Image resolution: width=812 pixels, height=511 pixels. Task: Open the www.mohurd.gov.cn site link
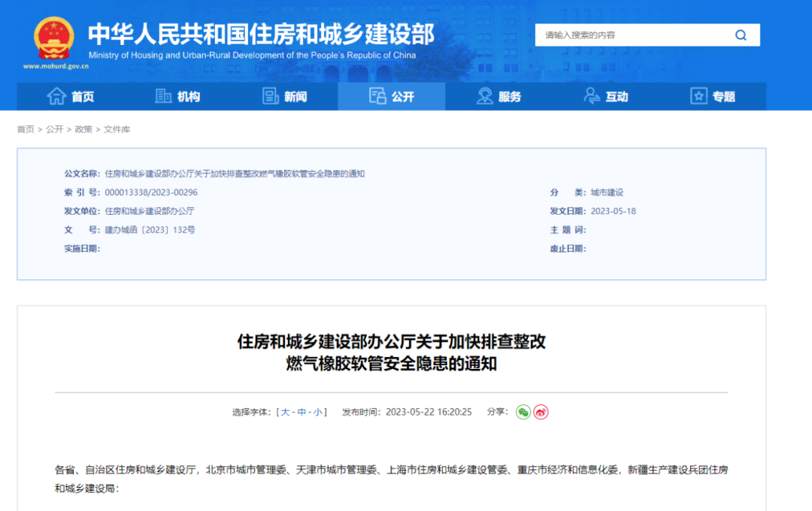click(x=56, y=66)
